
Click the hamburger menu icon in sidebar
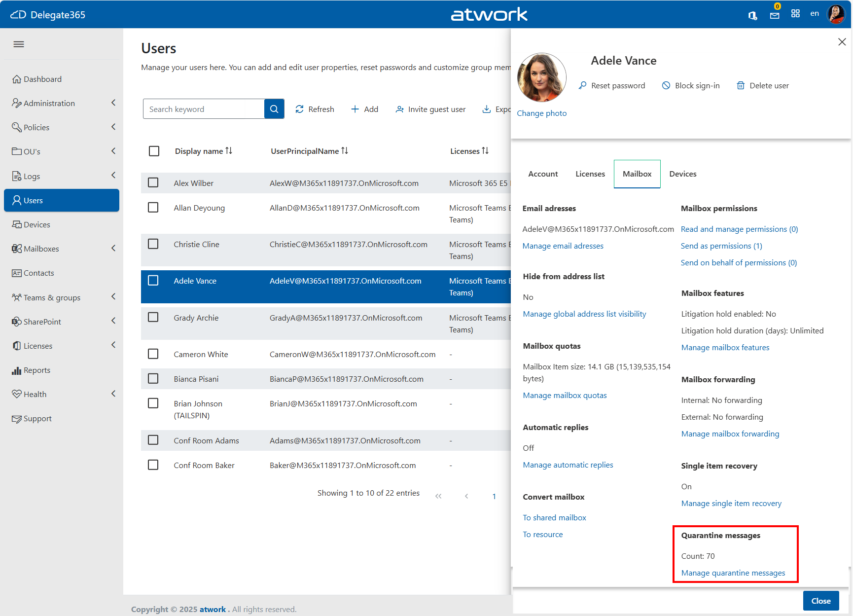pos(19,44)
